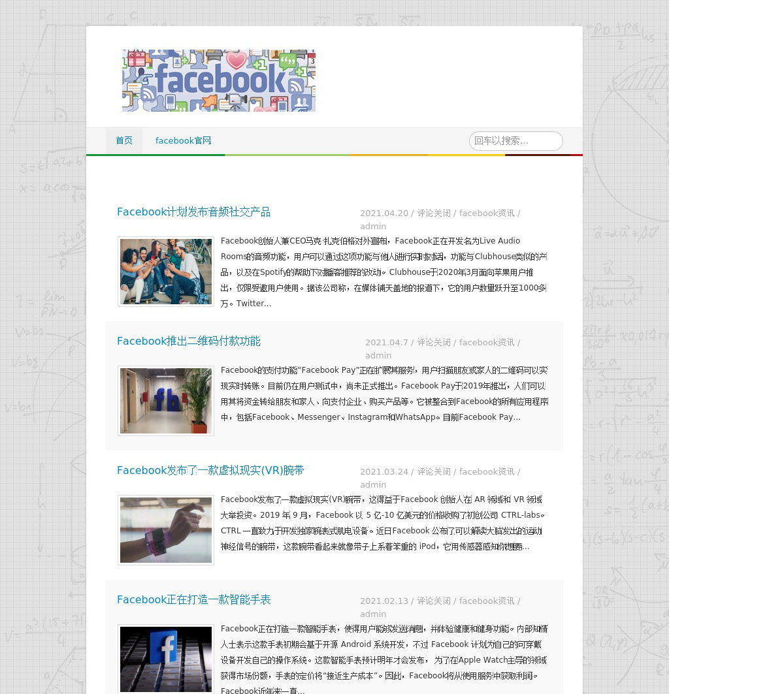Open article Facebook正在打造一款智能手表
The image size is (784, 694).
coord(193,599)
